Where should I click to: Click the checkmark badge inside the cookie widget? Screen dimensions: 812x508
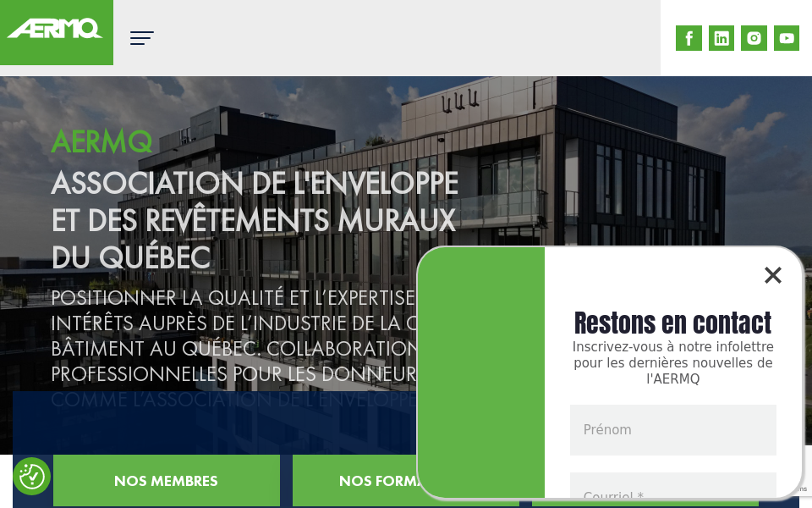[32, 477]
